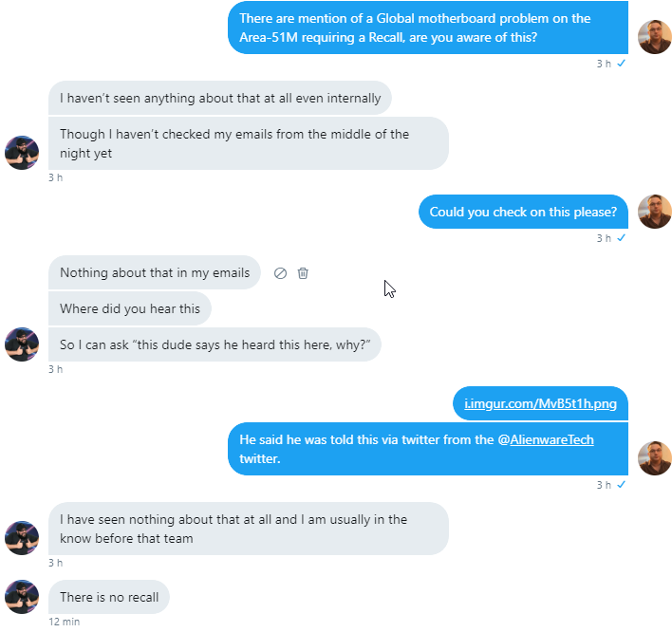Click the "Nothing about that in my emails" bubble
The width and height of the screenshot is (672, 632).
coord(154,273)
